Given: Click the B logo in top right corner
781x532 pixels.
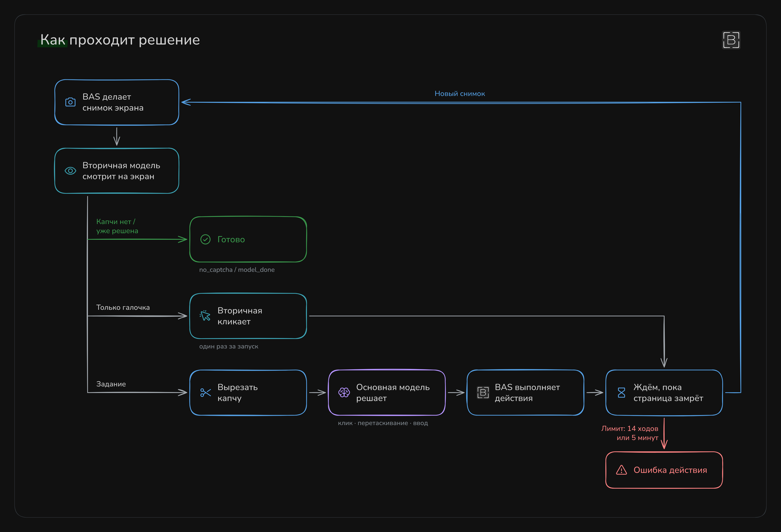Looking at the screenshot, I should 731,40.
